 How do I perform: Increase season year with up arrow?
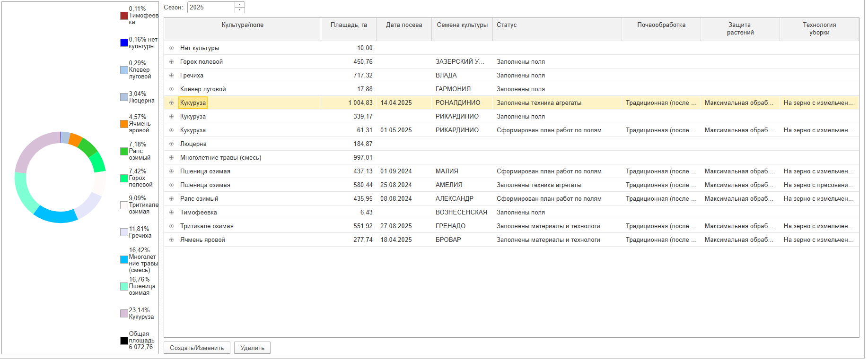[x=240, y=5]
